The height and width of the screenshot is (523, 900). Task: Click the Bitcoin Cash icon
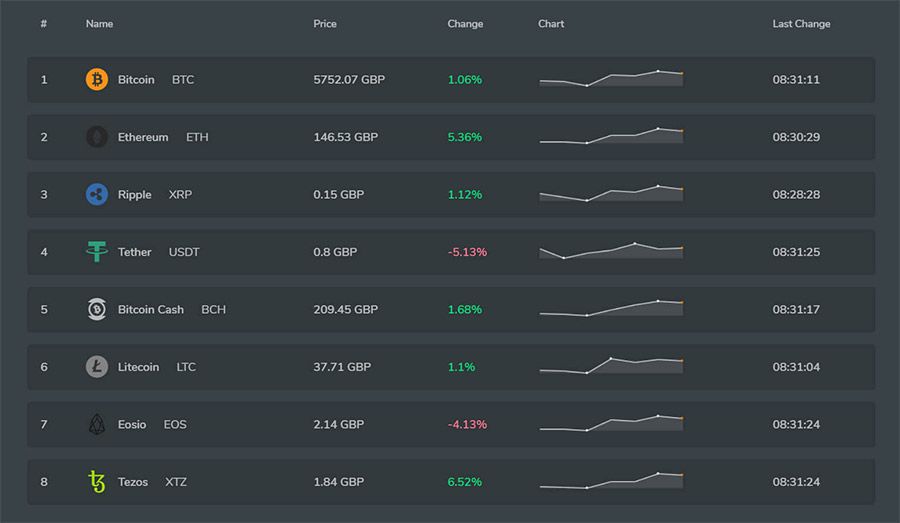[96, 310]
